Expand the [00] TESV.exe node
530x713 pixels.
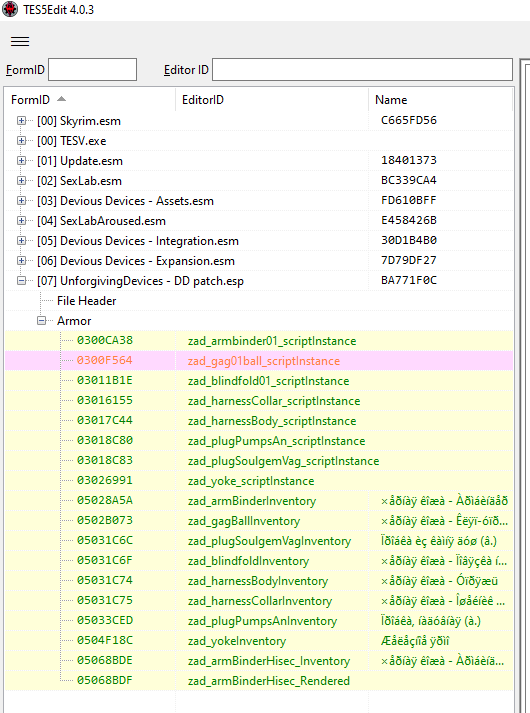pos(21,141)
